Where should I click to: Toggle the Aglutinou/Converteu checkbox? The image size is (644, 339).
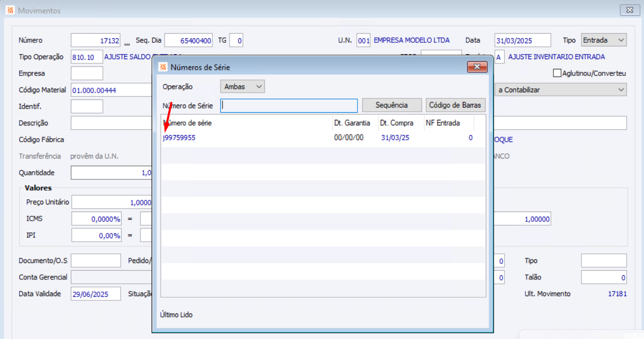pyautogui.click(x=557, y=73)
